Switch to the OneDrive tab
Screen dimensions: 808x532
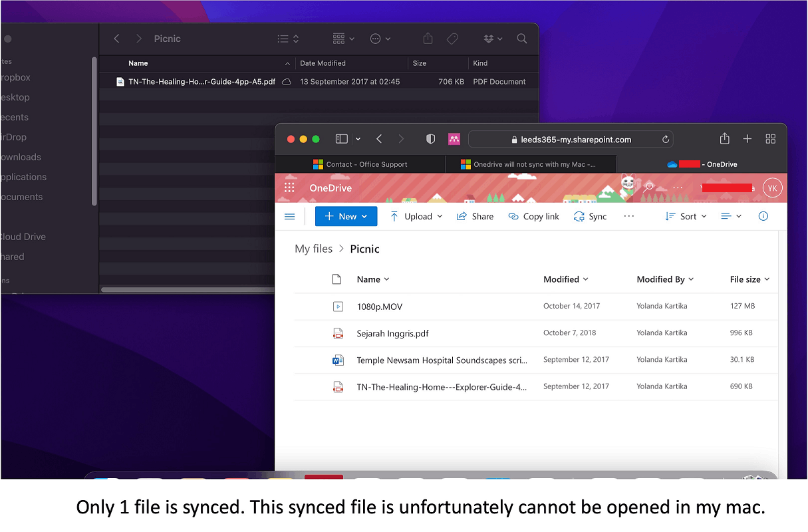click(x=702, y=164)
